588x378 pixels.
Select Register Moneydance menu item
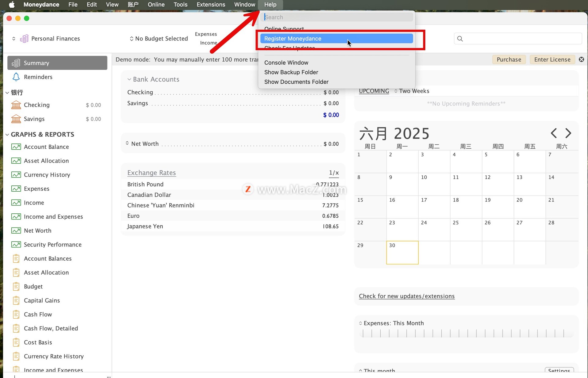337,39
